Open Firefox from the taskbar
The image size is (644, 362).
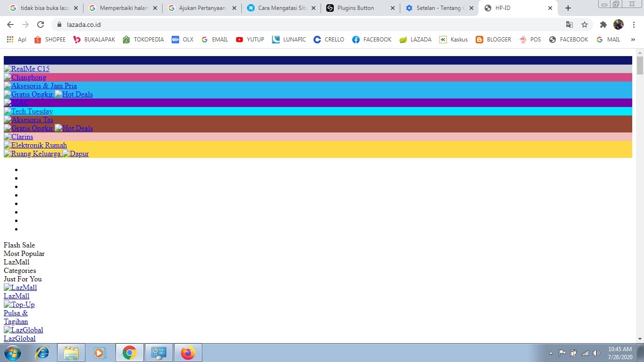188,353
